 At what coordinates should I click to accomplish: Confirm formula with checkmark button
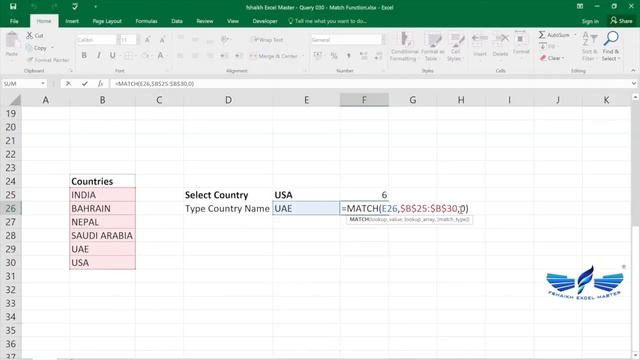84,84
